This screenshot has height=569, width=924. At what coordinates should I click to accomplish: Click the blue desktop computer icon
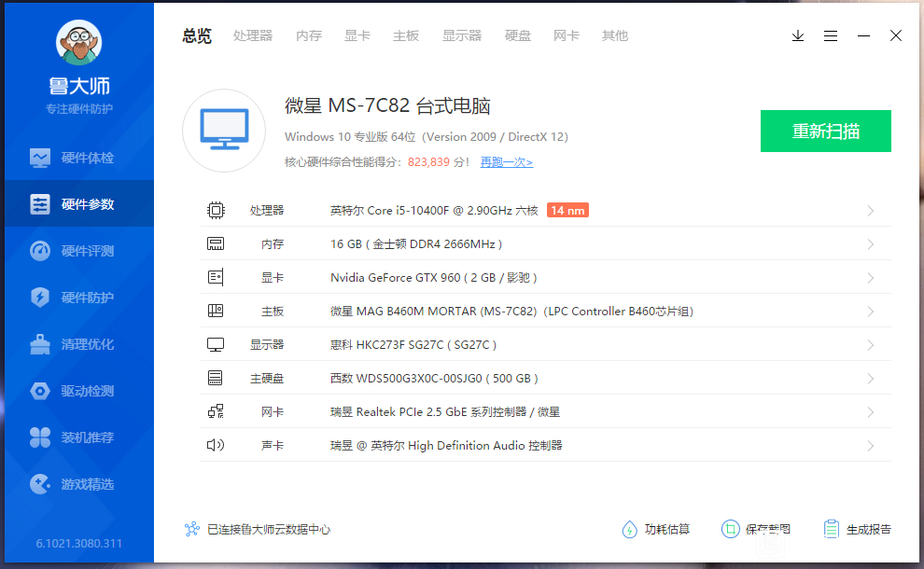pyautogui.click(x=224, y=131)
